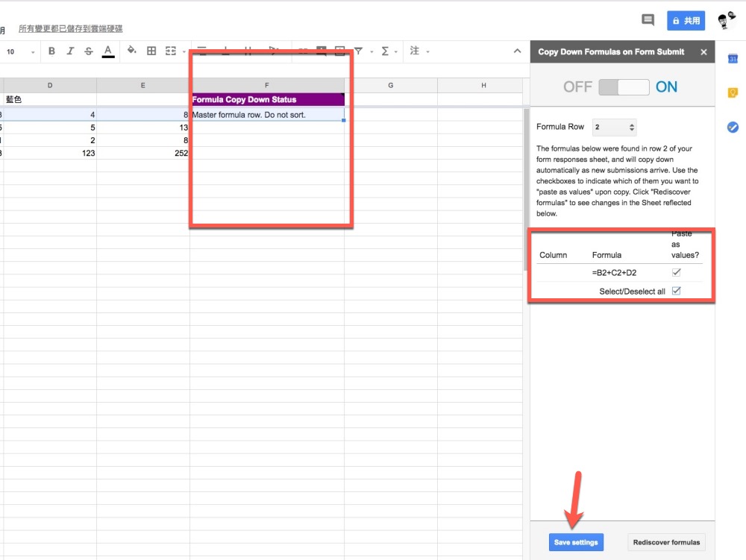Viewport: 746px width, 560px height.
Task: Close Copy Down Formulas sidebar
Action: (x=703, y=52)
